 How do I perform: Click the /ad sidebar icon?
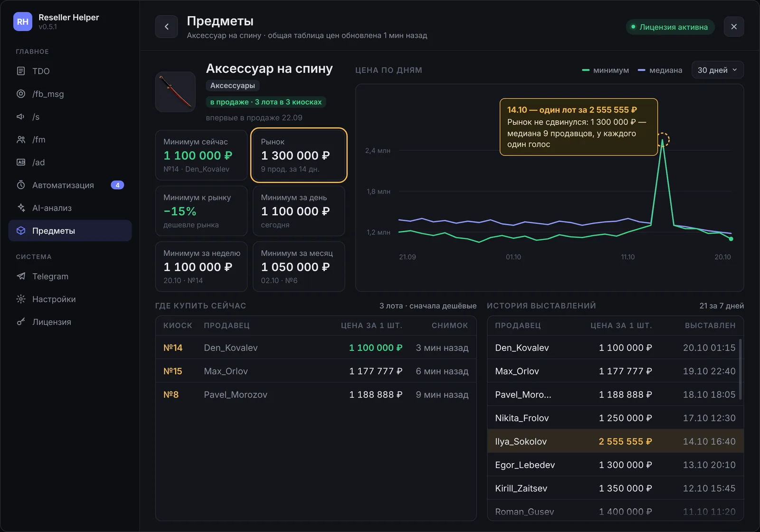(21, 162)
